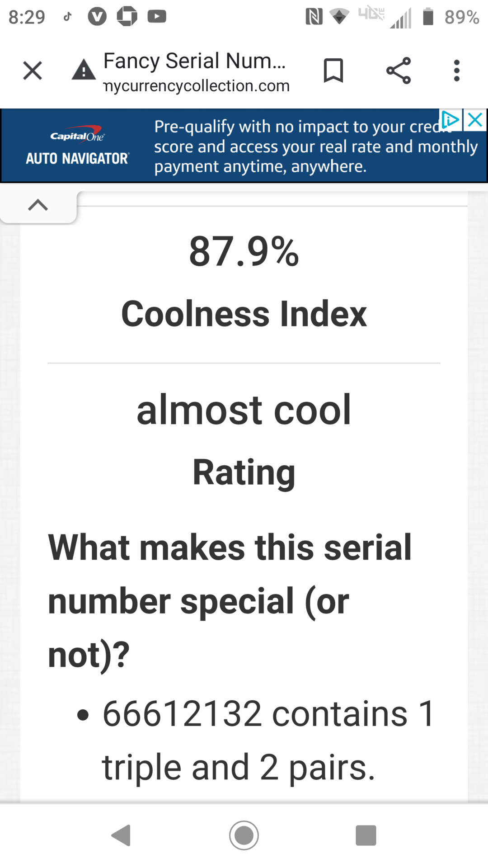Tap the TikTok notification icon

click(x=67, y=17)
